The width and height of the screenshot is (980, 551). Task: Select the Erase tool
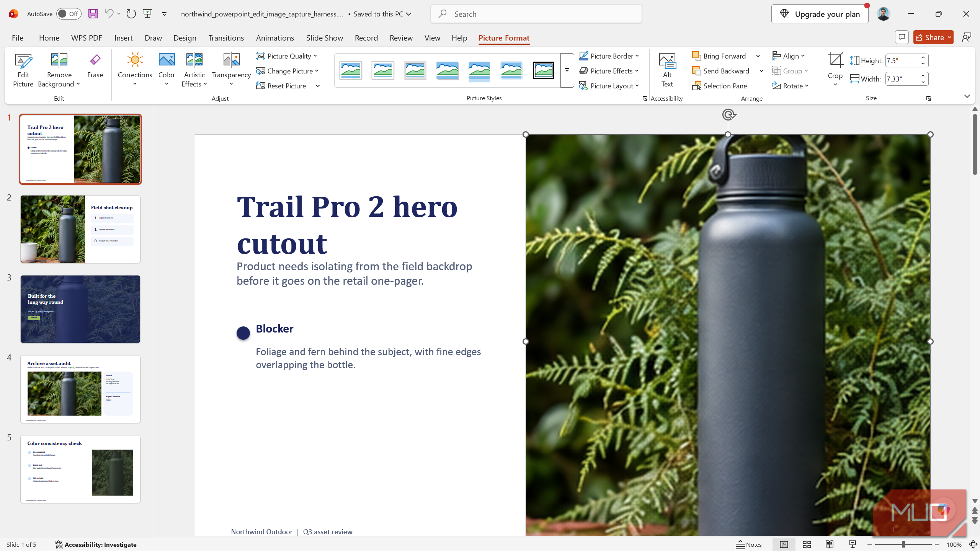coord(95,66)
